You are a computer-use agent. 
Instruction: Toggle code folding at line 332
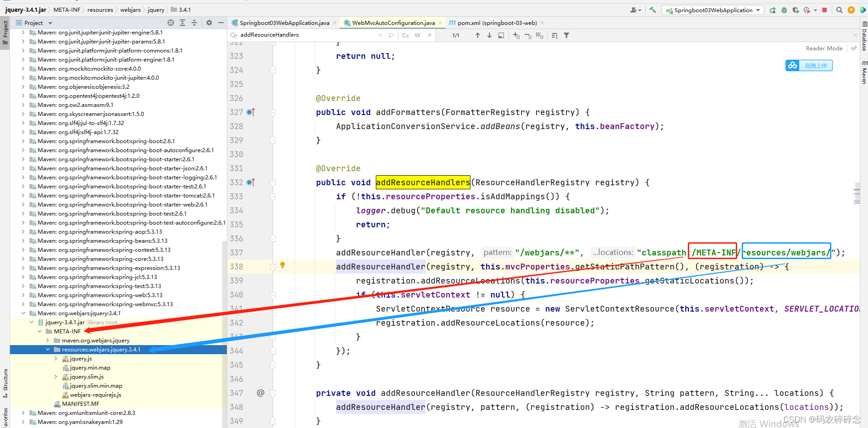[273, 183]
